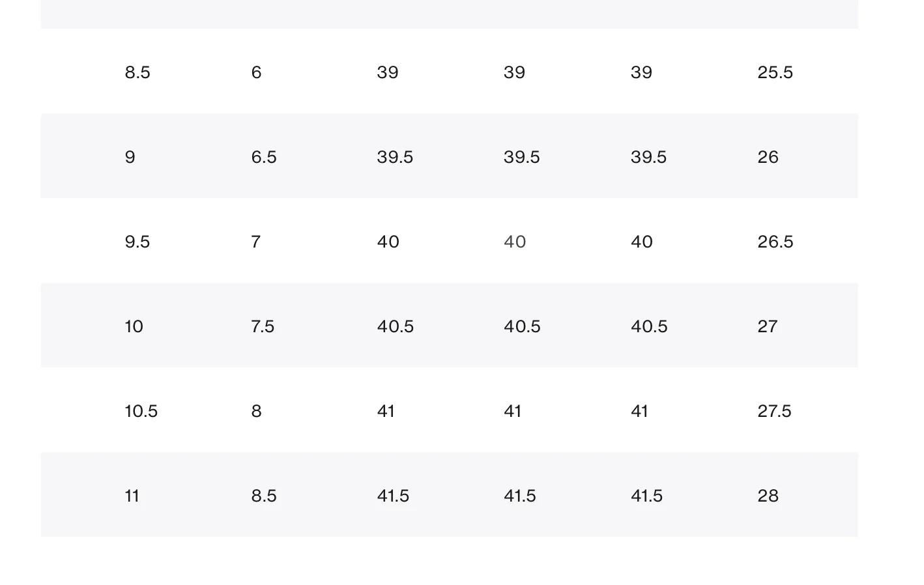Click the 27.5 cell

(x=774, y=411)
